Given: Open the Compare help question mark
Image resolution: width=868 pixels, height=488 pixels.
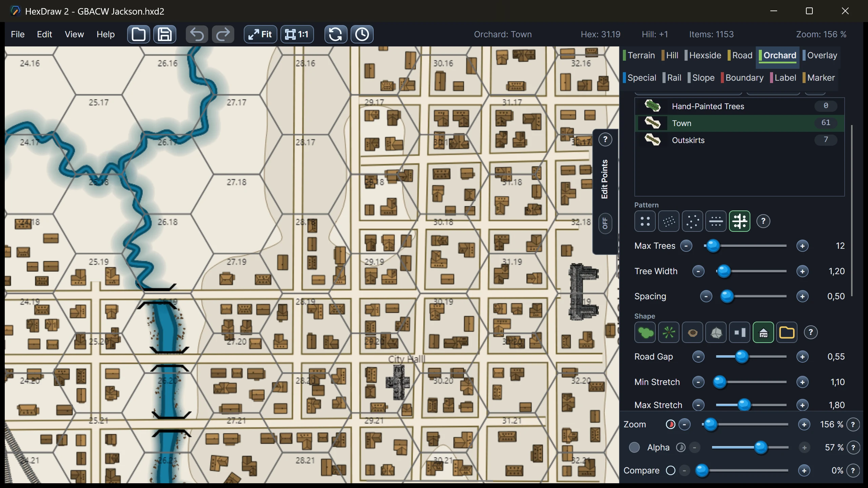Looking at the screenshot, I should pos(853,471).
